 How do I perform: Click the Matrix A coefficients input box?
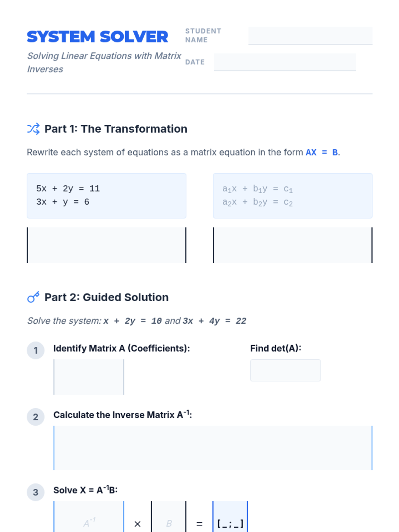coord(89,377)
